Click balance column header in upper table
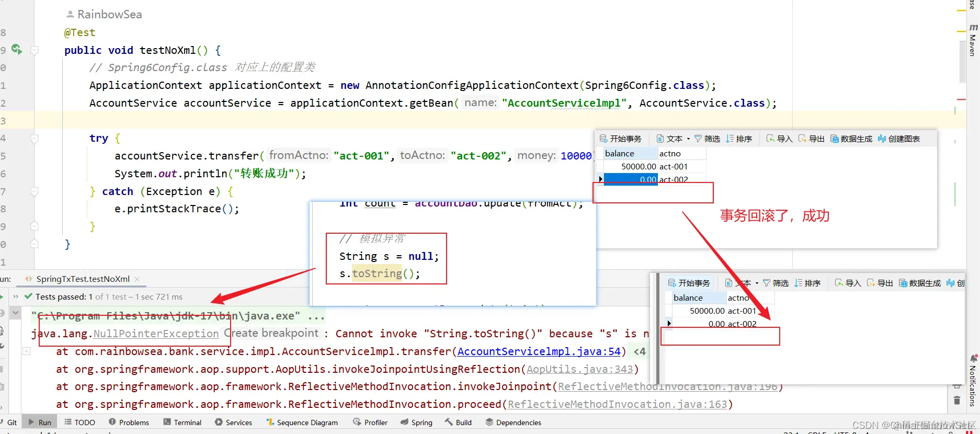The image size is (980, 434). click(630, 154)
